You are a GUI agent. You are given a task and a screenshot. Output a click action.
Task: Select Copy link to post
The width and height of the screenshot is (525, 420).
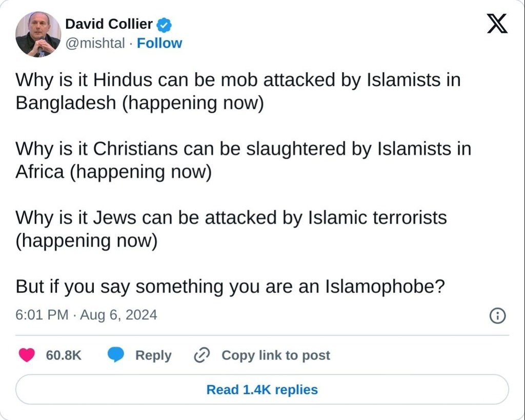pos(275,355)
